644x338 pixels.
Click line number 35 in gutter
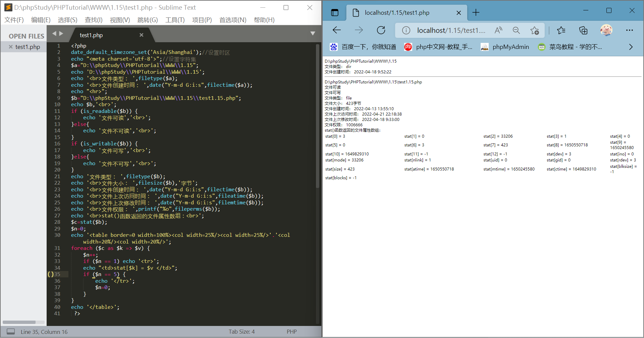tap(57, 274)
